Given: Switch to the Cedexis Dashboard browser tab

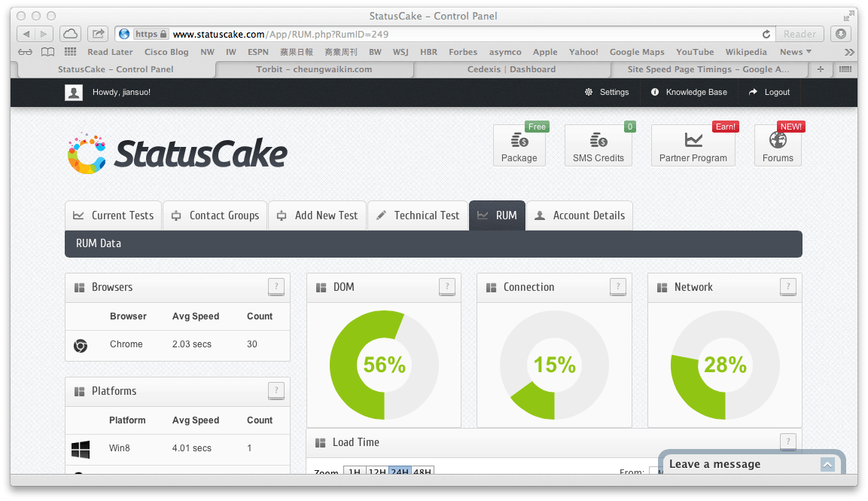Looking at the screenshot, I should (511, 69).
